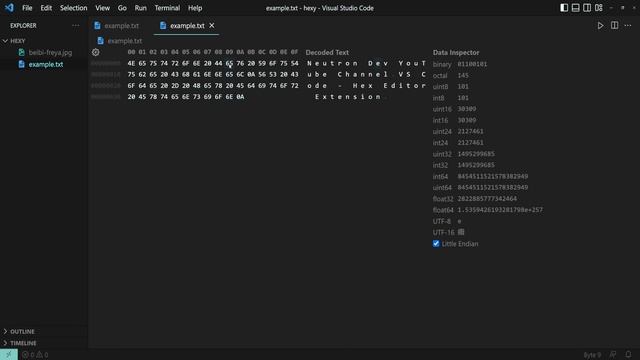This screenshot has width=640, height=360.
Task: Click the uint16 value 30309
Action: [467, 109]
